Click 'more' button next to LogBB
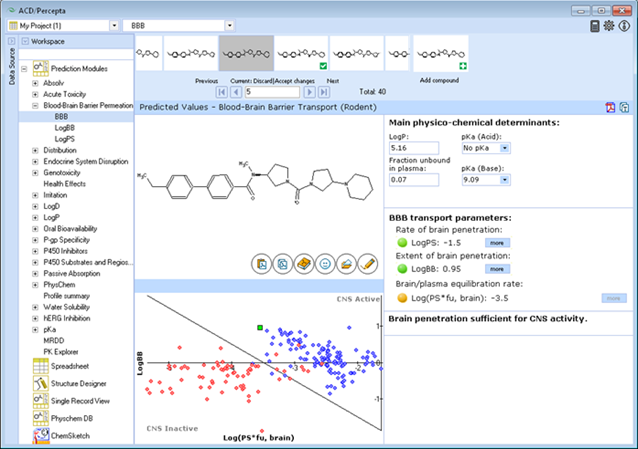Image resolution: width=638 pixels, height=449 pixels. click(497, 268)
